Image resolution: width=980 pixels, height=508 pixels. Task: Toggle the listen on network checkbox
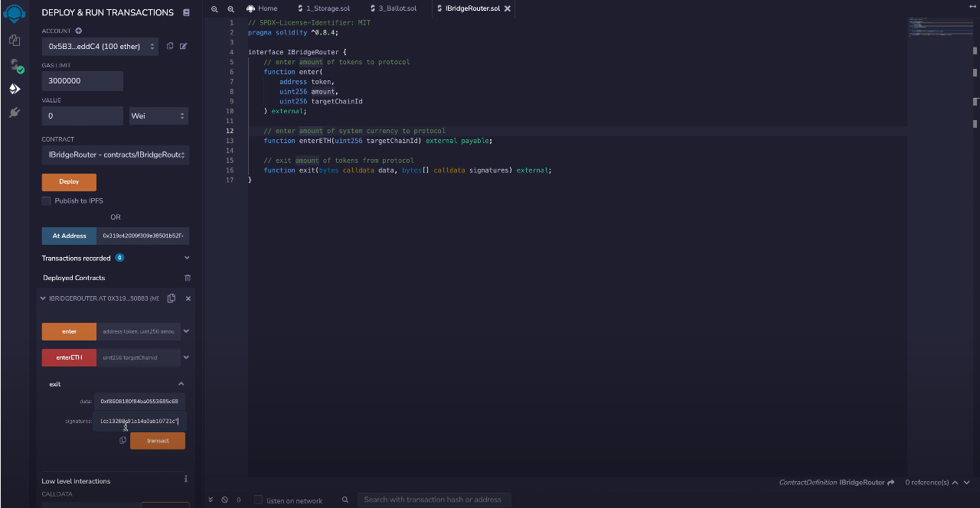(x=258, y=500)
